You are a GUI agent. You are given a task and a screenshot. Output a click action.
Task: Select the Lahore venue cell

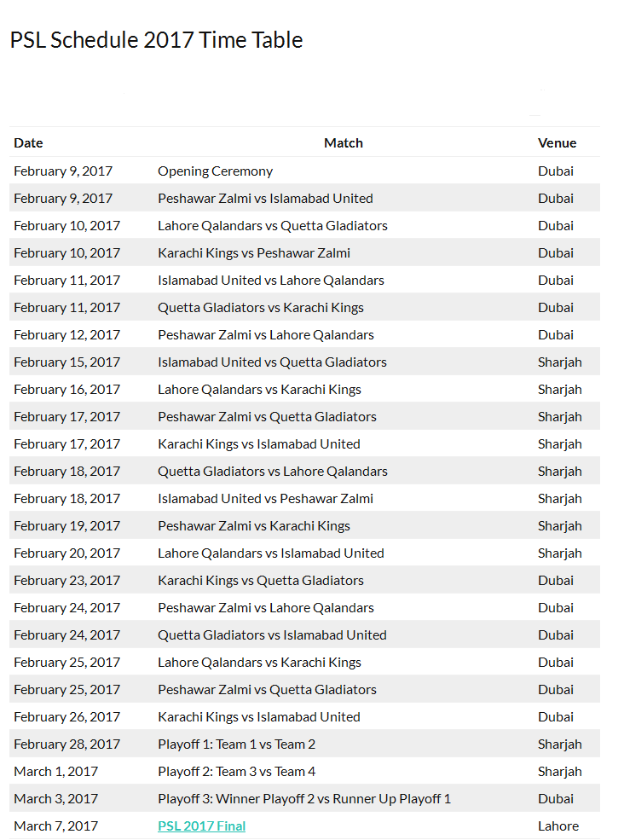click(558, 826)
